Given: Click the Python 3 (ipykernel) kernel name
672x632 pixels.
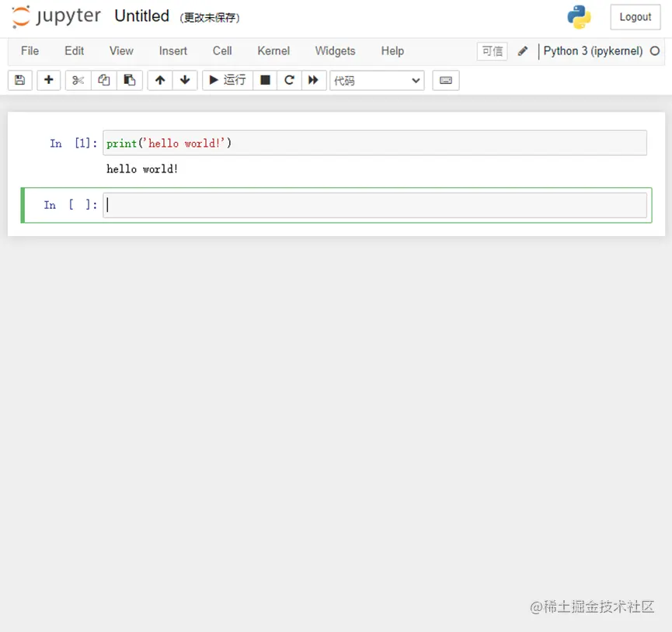Looking at the screenshot, I should (593, 51).
